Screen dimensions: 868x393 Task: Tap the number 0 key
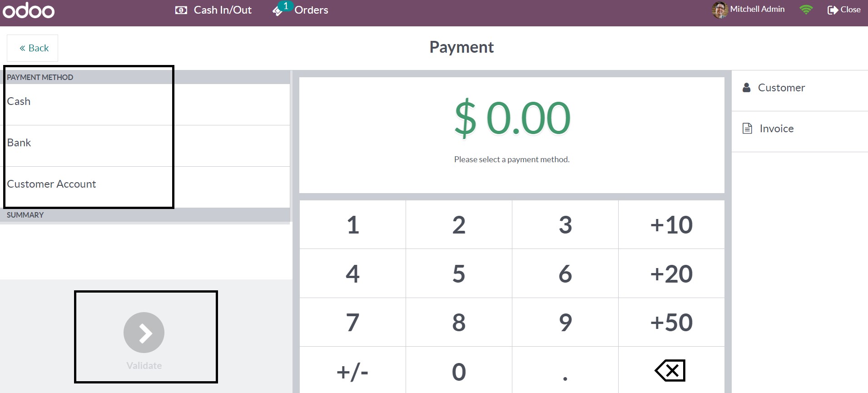459,371
